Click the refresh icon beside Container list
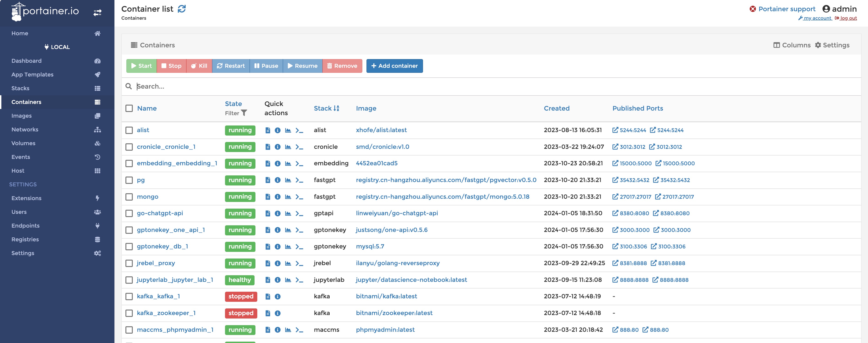This screenshot has width=868, height=343. pos(182,9)
